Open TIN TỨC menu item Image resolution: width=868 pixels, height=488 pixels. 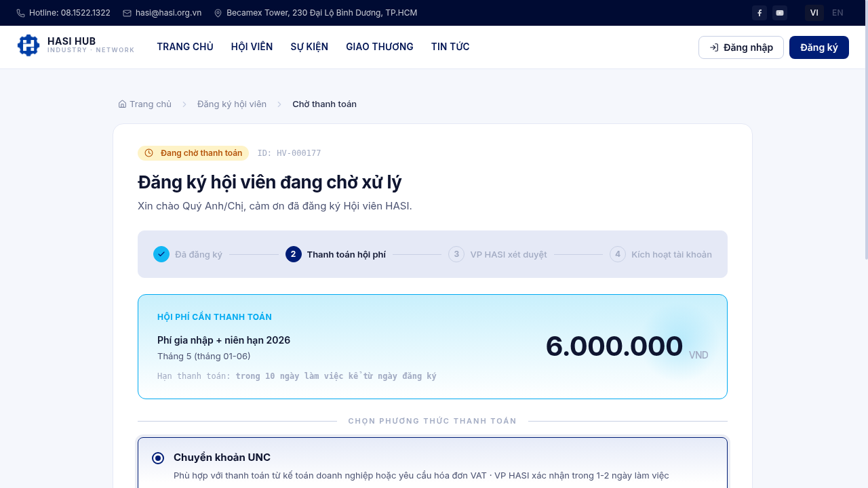pyautogui.click(x=450, y=47)
